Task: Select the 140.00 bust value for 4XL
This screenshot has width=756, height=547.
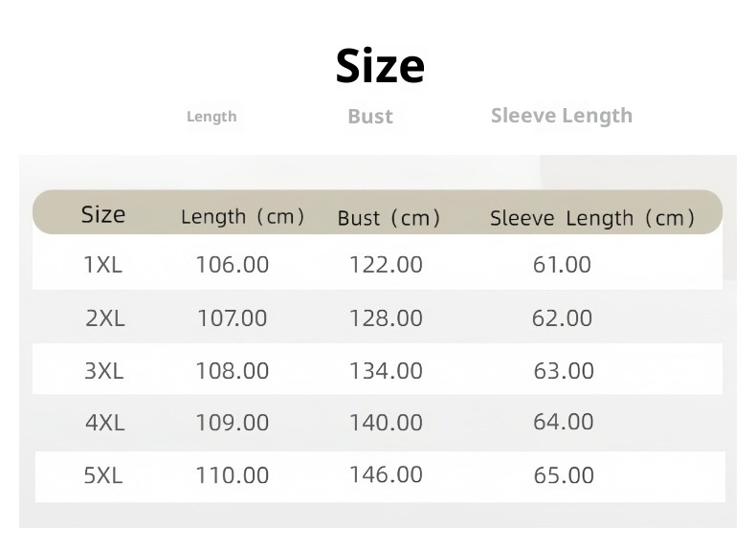Action: click(x=386, y=422)
